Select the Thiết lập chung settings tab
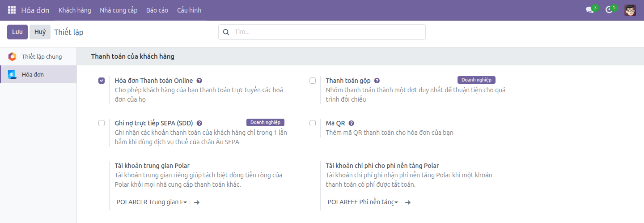644x223 pixels. pyautogui.click(x=38, y=56)
